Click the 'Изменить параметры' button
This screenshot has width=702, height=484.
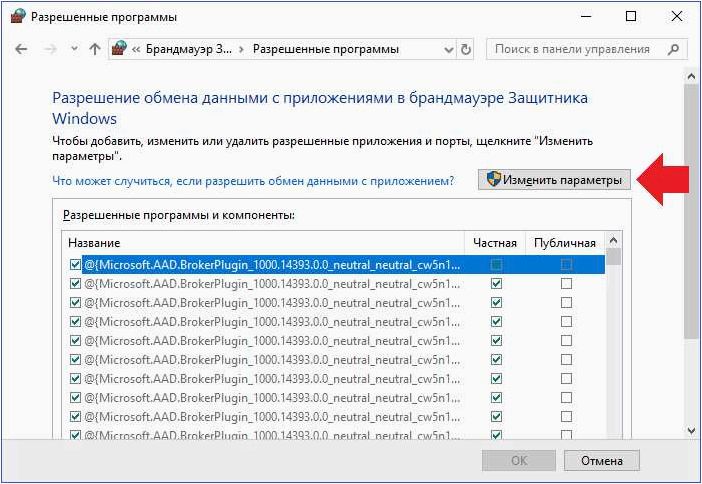pyautogui.click(x=554, y=180)
